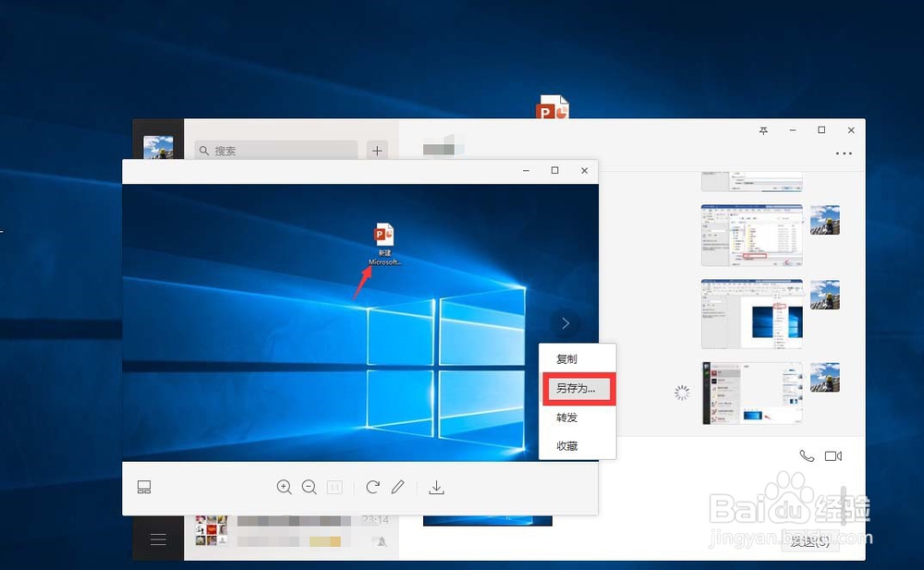The height and width of the screenshot is (570, 924).
Task: Click the 搜索 search field in WeChat
Action: click(275, 151)
